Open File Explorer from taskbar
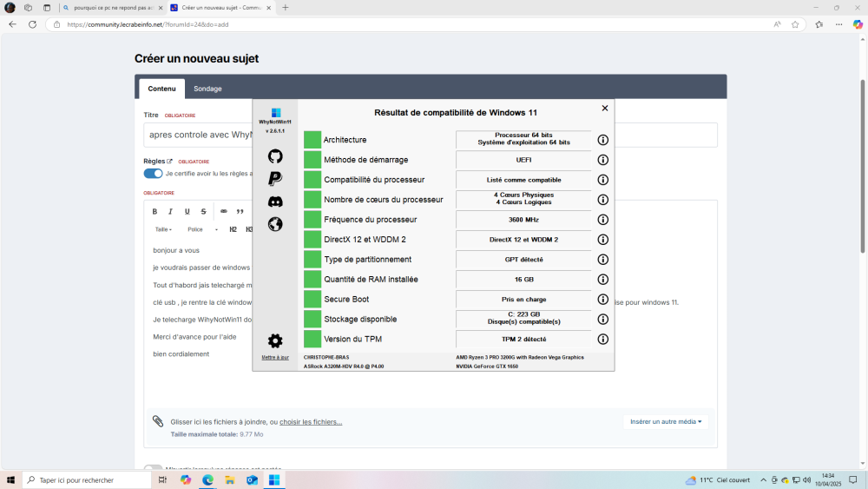Screen dimensions: 868x489 tap(230, 480)
